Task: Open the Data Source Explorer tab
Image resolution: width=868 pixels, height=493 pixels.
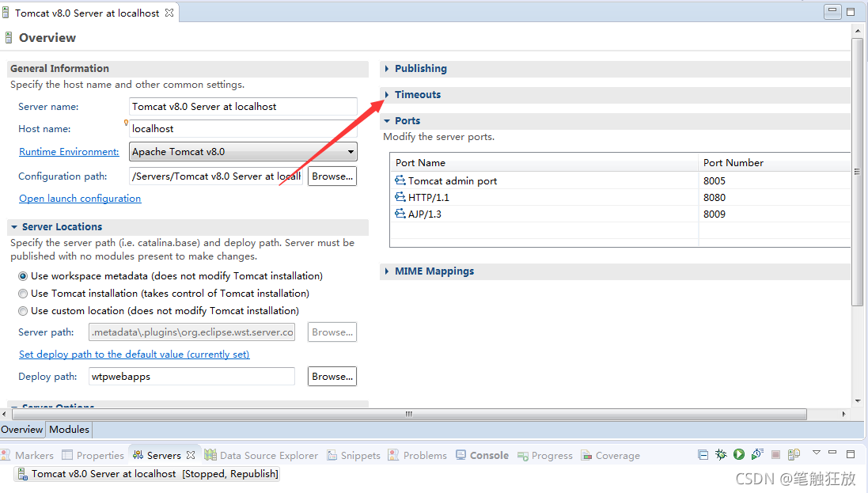Action: tap(269, 455)
